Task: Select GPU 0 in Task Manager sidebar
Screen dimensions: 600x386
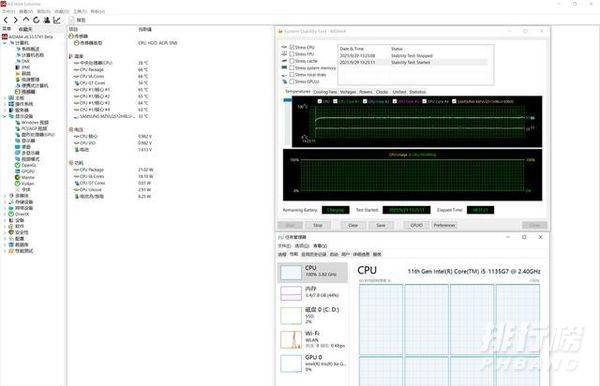Action: pyautogui.click(x=313, y=363)
